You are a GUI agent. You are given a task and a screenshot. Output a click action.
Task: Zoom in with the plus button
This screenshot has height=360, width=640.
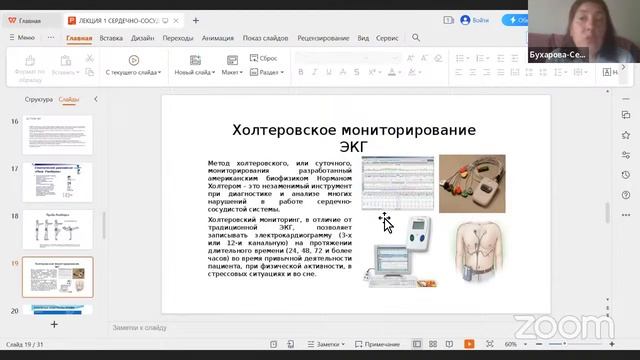tap(612, 344)
